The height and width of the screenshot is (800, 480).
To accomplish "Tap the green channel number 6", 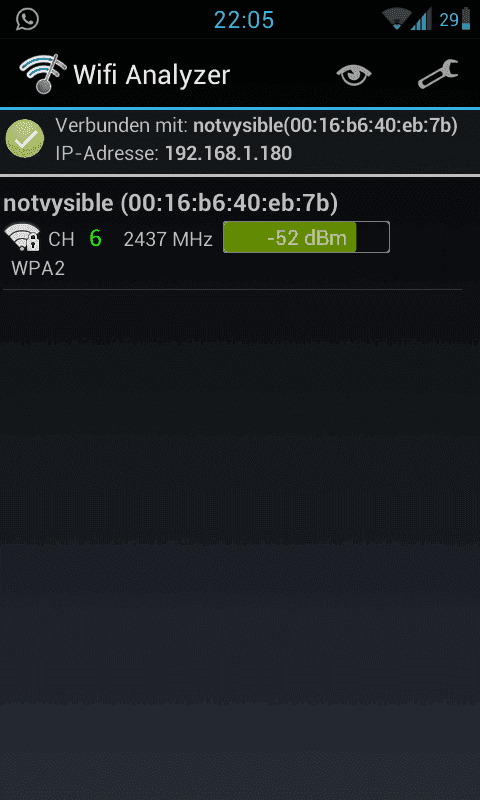I will tap(95, 238).
